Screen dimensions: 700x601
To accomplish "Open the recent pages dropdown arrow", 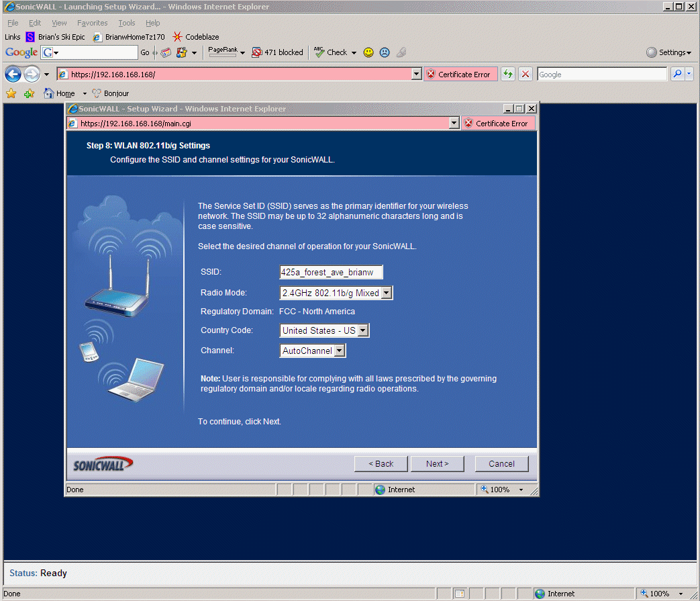I will point(46,74).
